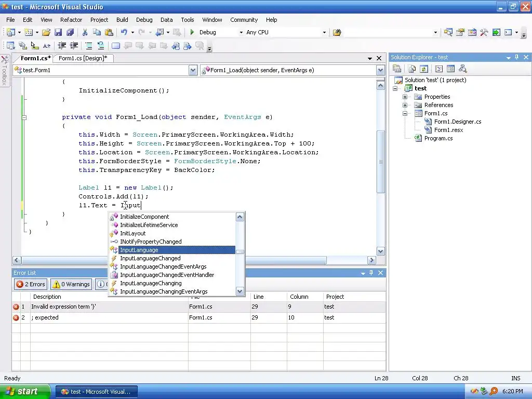Pin the Error List panel

pyautogui.click(x=371, y=273)
